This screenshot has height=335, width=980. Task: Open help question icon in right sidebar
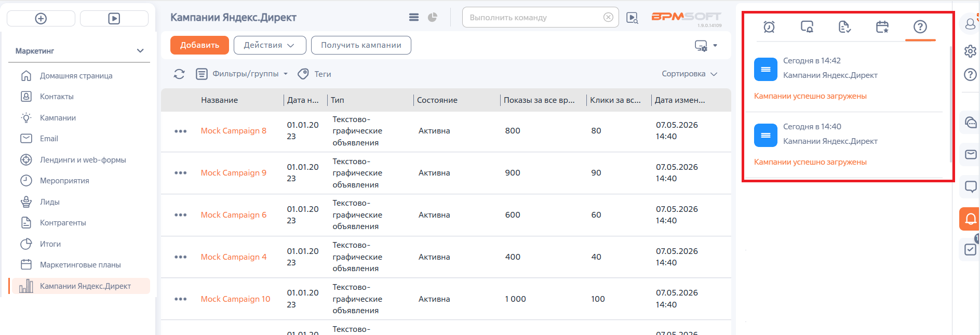[970, 74]
